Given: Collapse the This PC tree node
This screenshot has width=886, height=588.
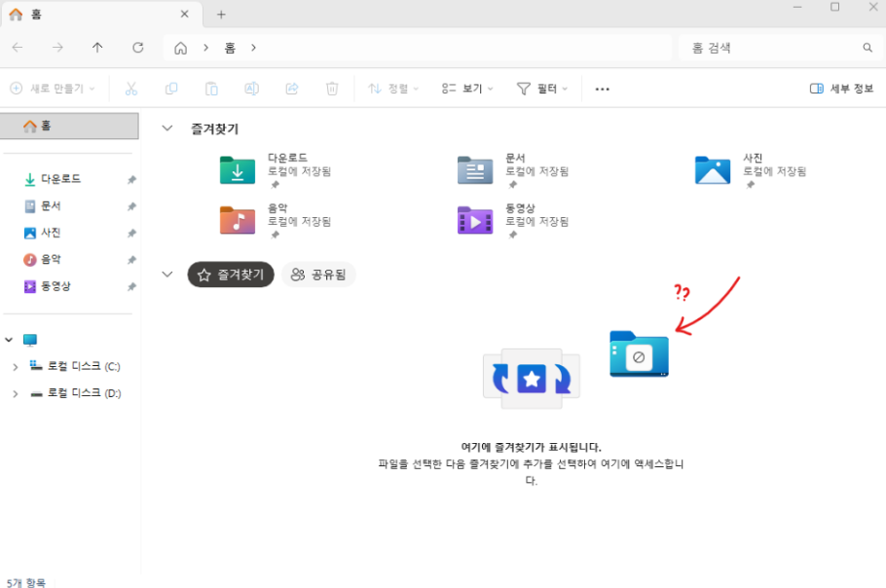Looking at the screenshot, I should [x=9, y=340].
